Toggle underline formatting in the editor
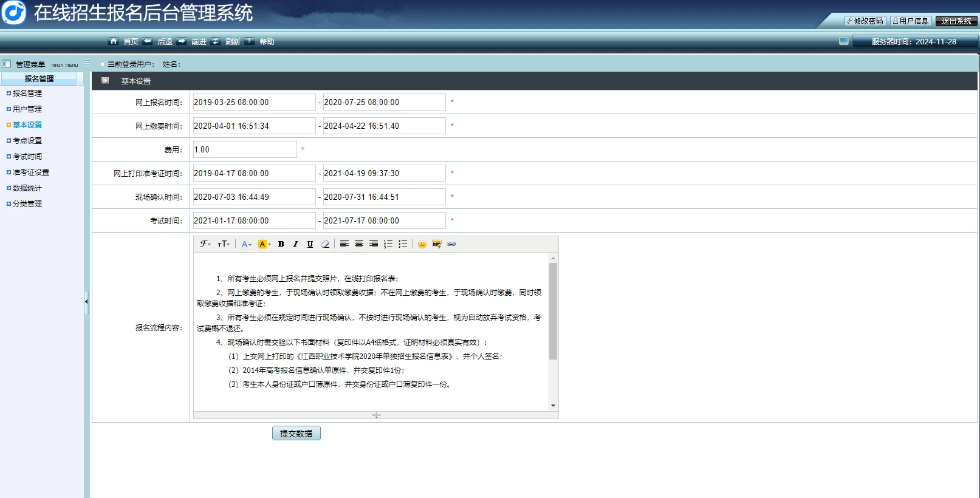This screenshot has width=980, height=498. click(310, 244)
